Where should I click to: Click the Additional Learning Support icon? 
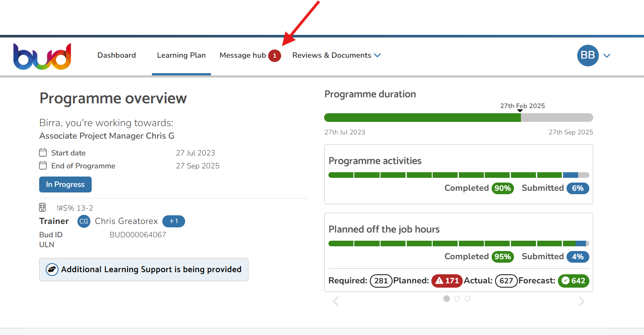[x=52, y=270]
